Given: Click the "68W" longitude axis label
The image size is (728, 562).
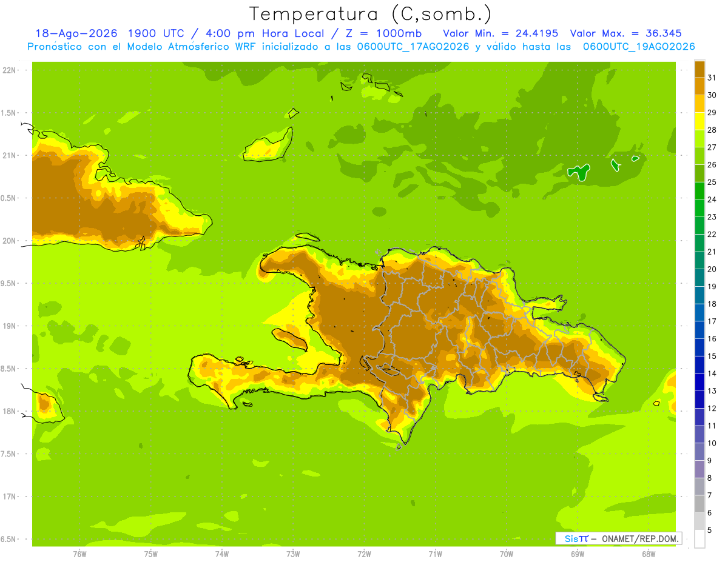Looking at the screenshot, I should tap(649, 554).
